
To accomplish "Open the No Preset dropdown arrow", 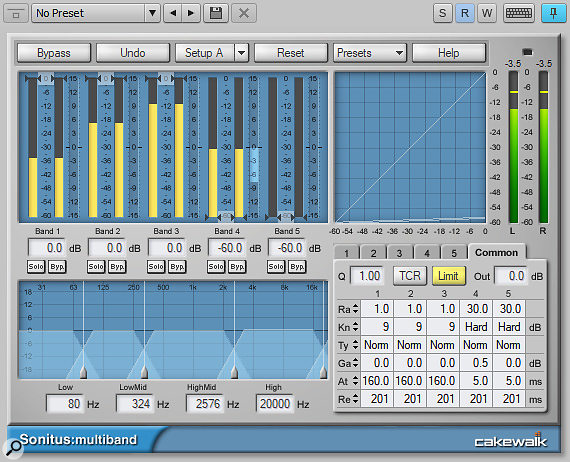I will (153, 13).
